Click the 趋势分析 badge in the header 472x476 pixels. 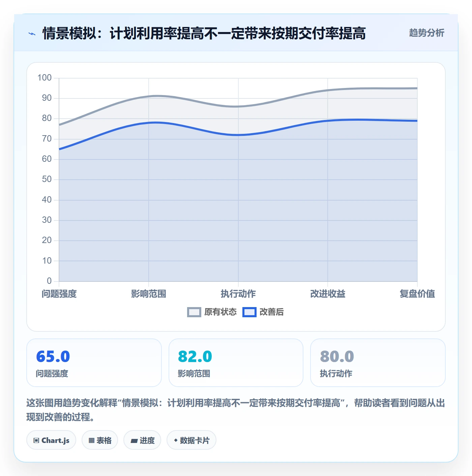(426, 33)
